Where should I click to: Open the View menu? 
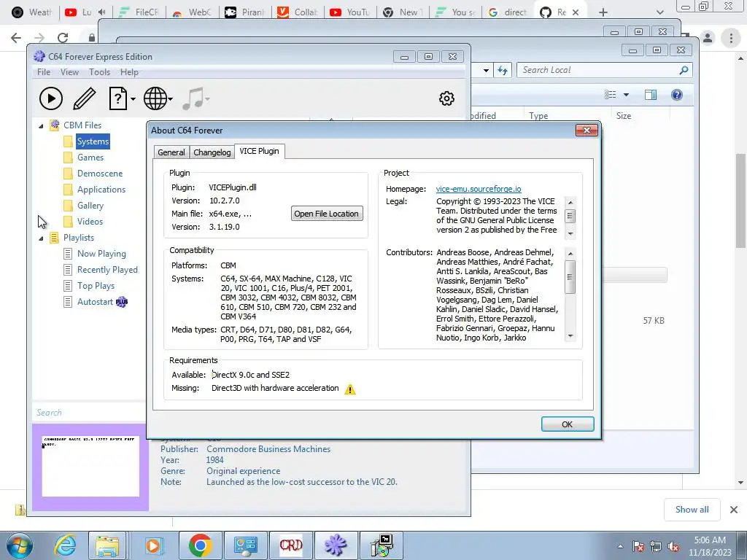click(69, 72)
